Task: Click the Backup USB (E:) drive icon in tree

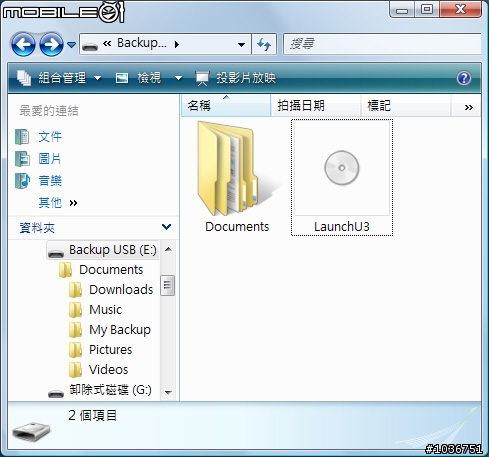Action: pos(56,254)
